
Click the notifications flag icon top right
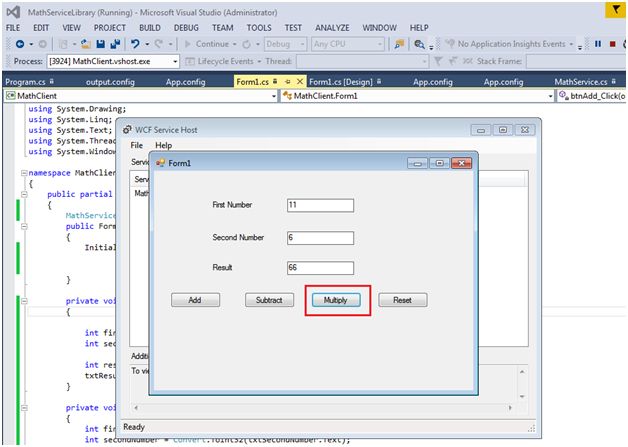(x=615, y=10)
